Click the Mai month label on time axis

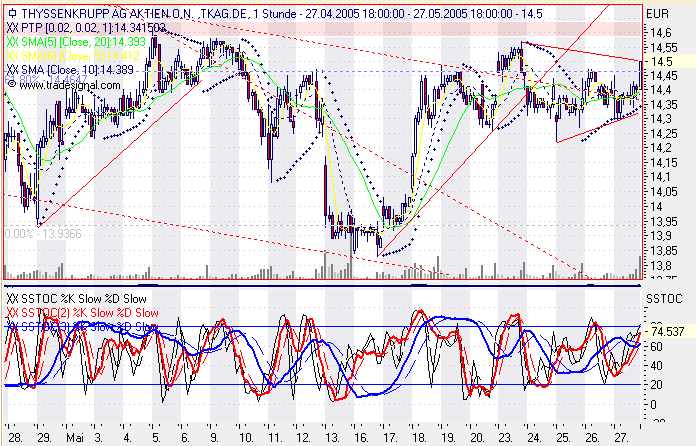point(75,438)
